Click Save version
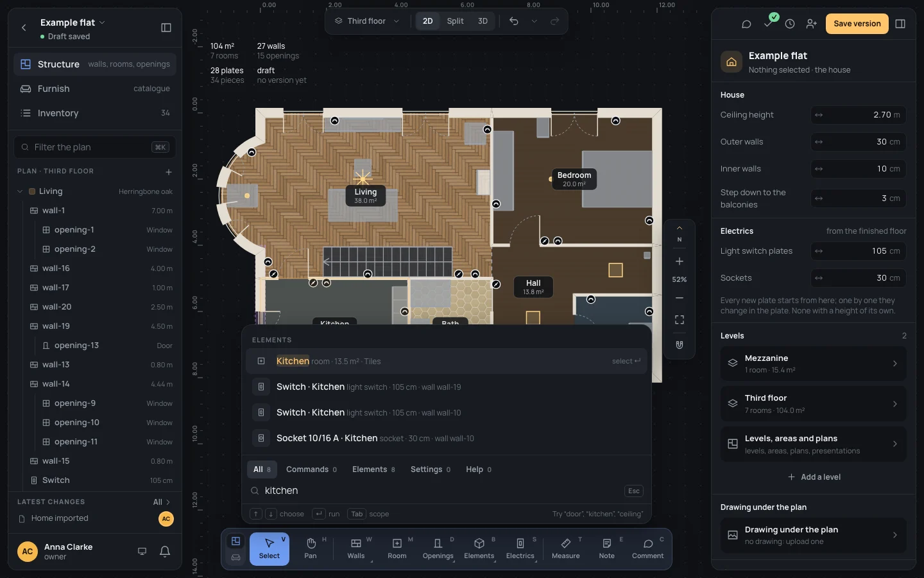924x578 pixels. 857,24
